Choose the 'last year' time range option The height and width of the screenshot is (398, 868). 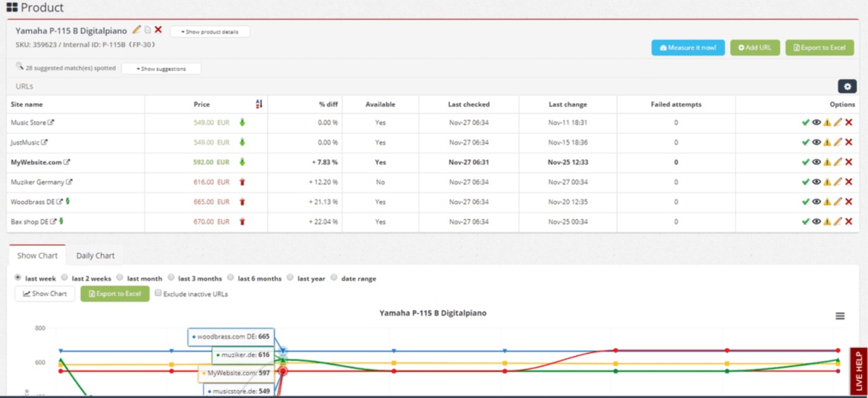pyautogui.click(x=290, y=278)
